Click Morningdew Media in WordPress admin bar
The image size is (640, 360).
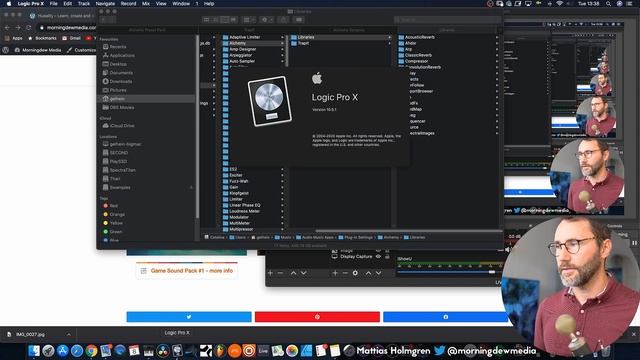(x=38, y=50)
